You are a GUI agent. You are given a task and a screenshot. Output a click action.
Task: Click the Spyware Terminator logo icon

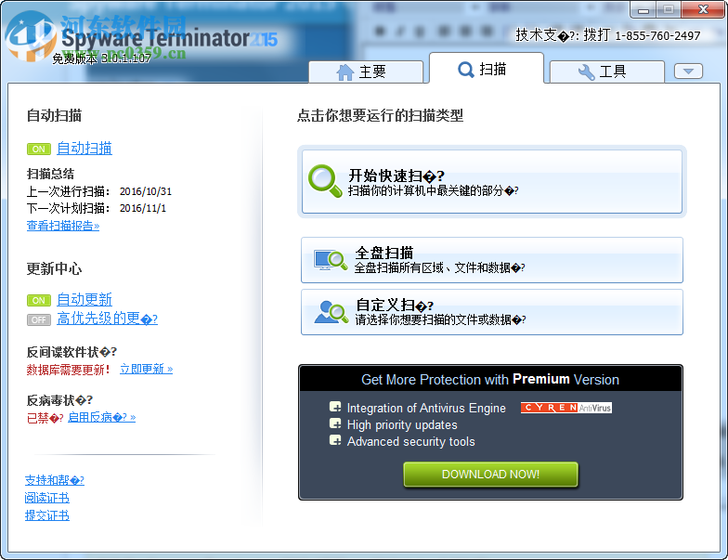(32, 36)
